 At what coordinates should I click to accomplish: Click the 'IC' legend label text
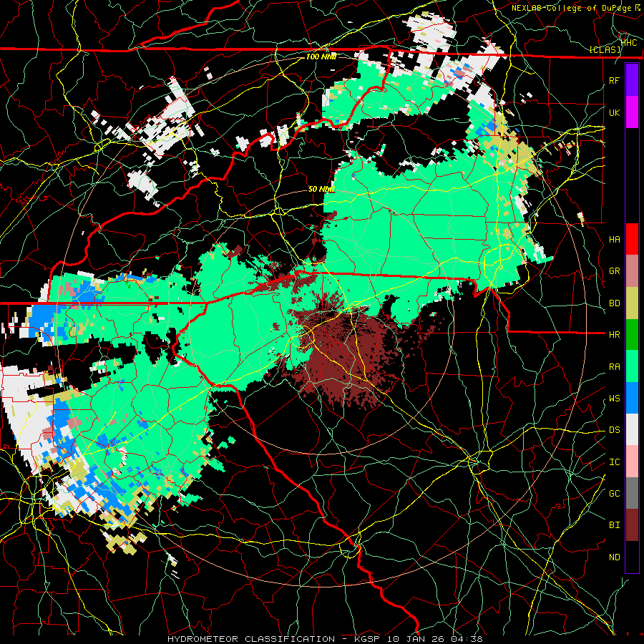pyautogui.click(x=615, y=462)
